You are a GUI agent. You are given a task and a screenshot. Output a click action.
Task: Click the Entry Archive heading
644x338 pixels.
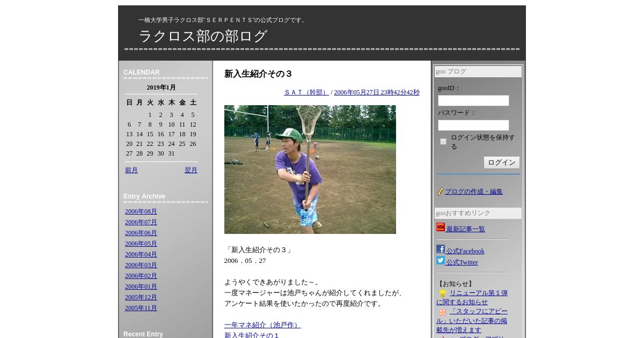click(144, 196)
